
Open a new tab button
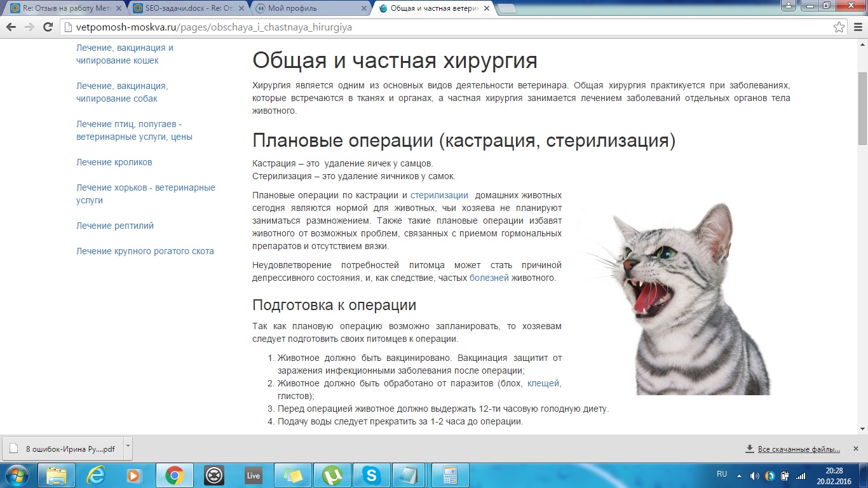(506, 8)
